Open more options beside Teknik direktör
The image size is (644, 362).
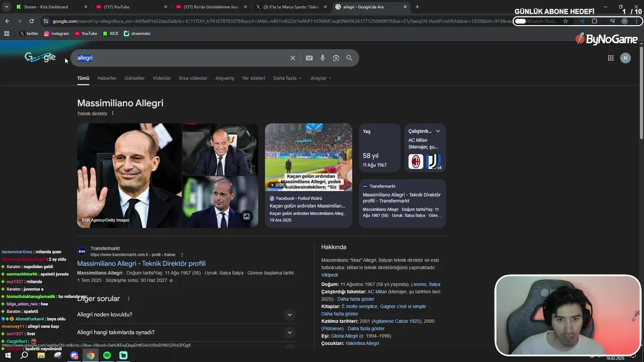[113, 114]
